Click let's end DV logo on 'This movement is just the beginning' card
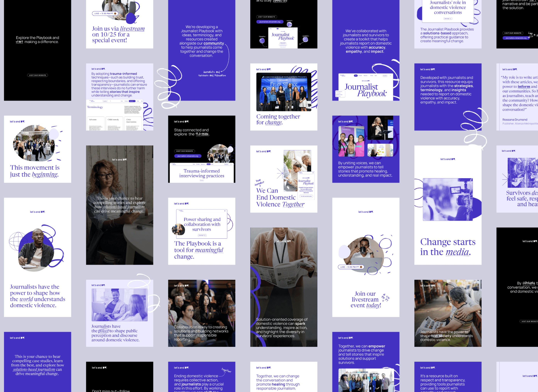Image resolution: width=538 pixels, height=392 pixels. pyautogui.click(x=17, y=122)
